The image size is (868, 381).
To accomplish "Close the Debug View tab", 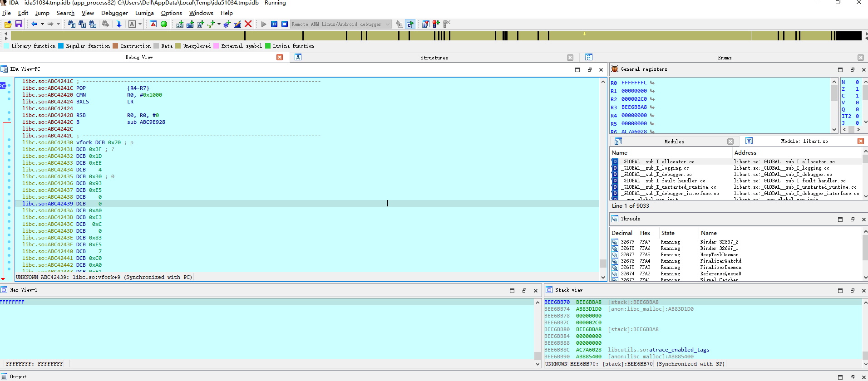I will [280, 57].
